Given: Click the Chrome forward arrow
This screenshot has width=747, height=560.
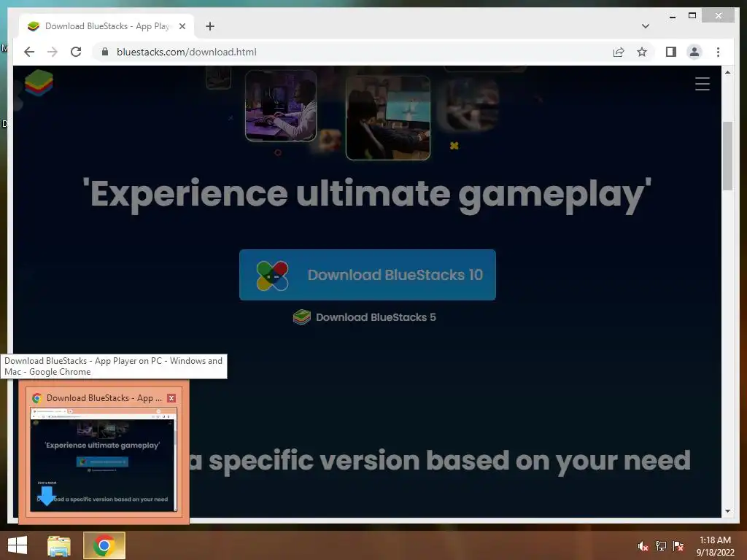Looking at the screenshot, I should tap(53, 52).
